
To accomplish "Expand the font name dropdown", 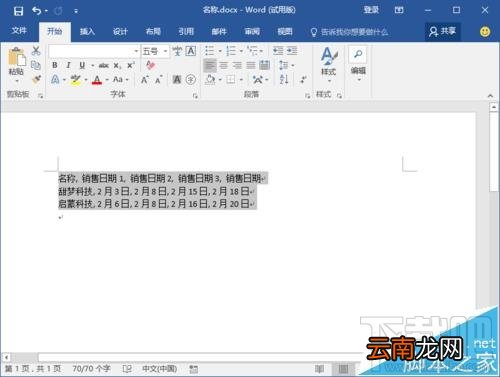I will click(136, 51).
